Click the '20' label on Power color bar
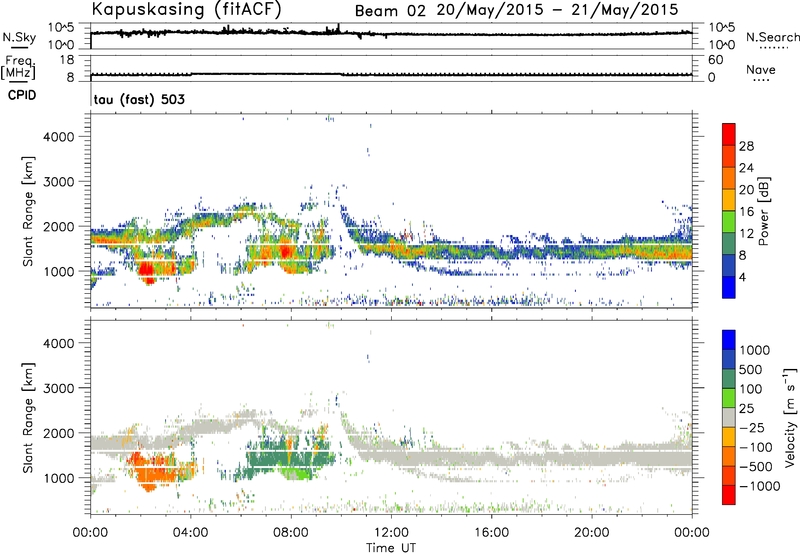The image size is (800, 554). pos(746,190)
